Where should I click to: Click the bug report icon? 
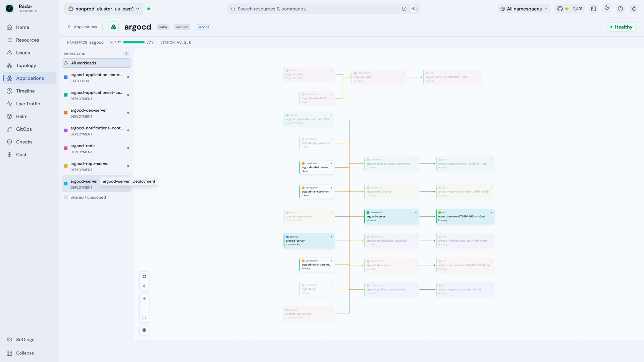[634, 9]
